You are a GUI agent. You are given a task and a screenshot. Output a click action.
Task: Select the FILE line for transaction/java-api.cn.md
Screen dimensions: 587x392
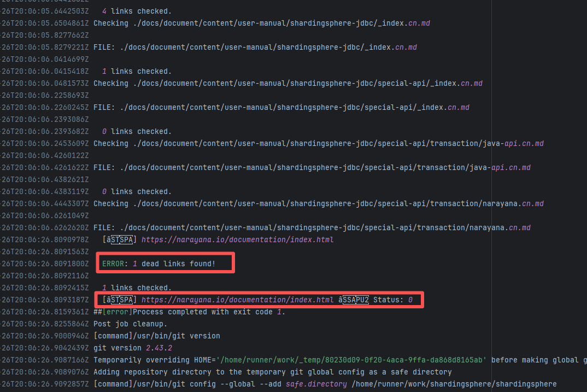[312, 167]
